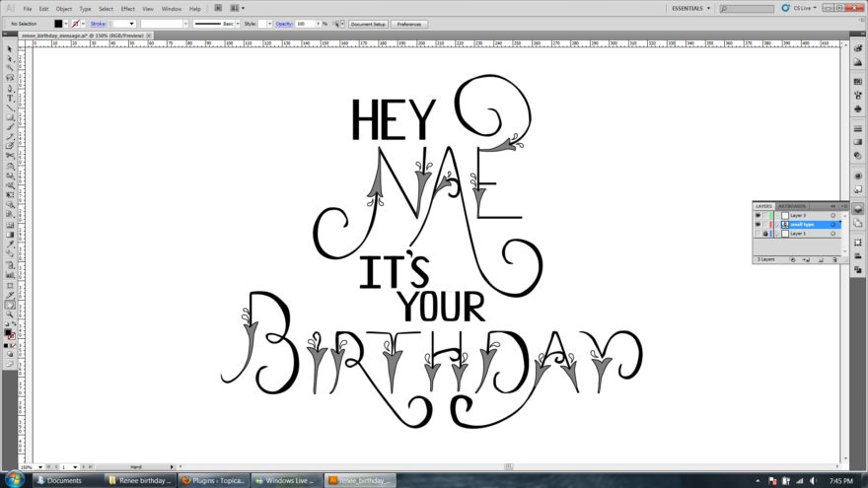Click Create New Sublayer icon in Layers panel

(807, 259)
